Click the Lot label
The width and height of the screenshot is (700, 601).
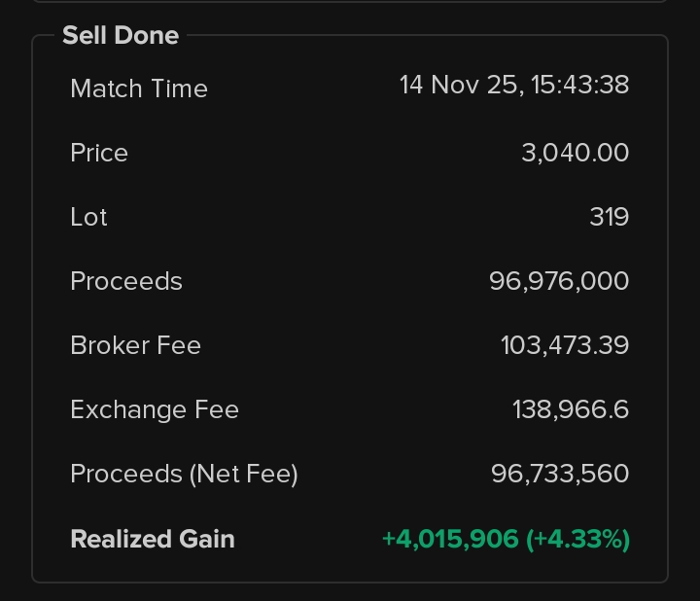(88, 217)
